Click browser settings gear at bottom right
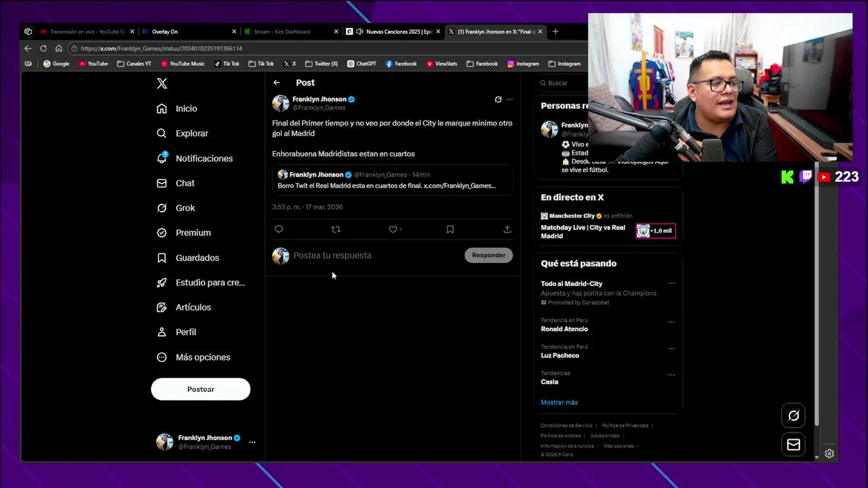868x488 pixels. 829,453
